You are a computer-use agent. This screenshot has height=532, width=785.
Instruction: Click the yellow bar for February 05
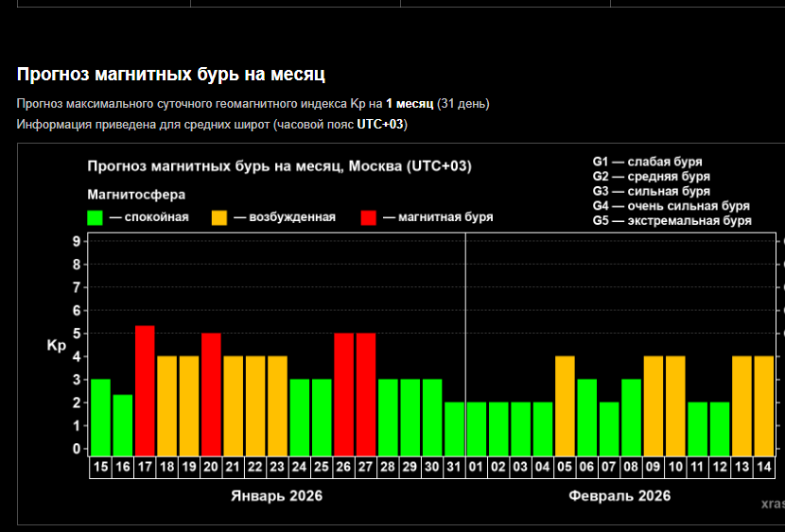pos(565,404)
